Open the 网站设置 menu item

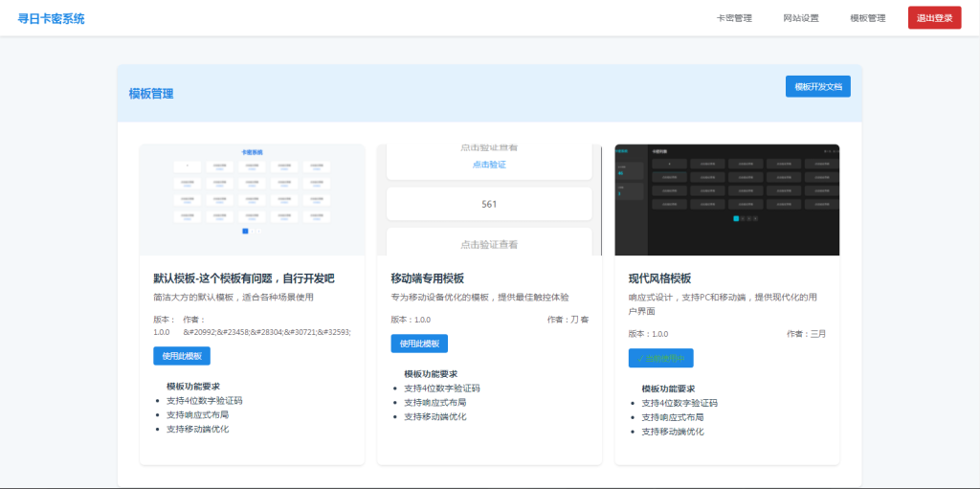coord(801,18)
